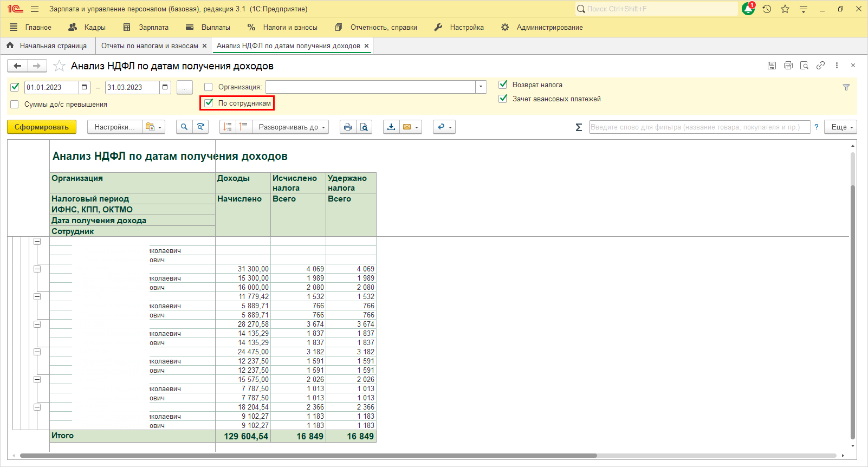Add report to favorites with star icon

[x=60, y=66]
